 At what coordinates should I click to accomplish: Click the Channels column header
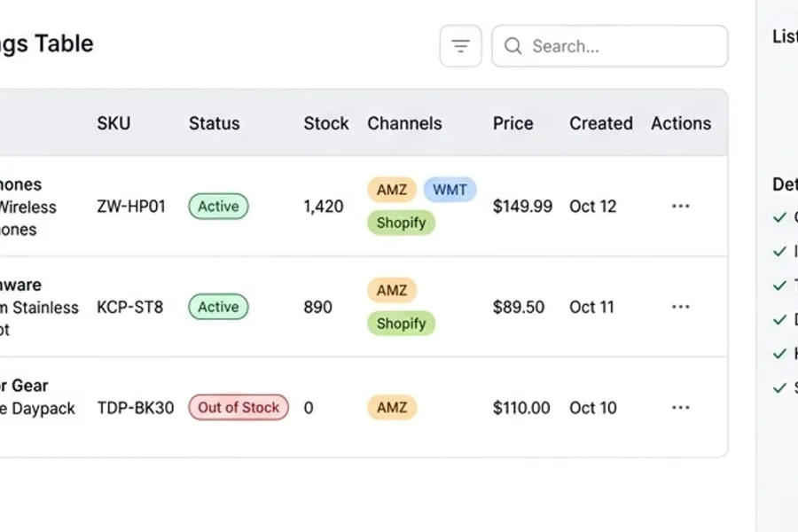[x=404, y=123]
